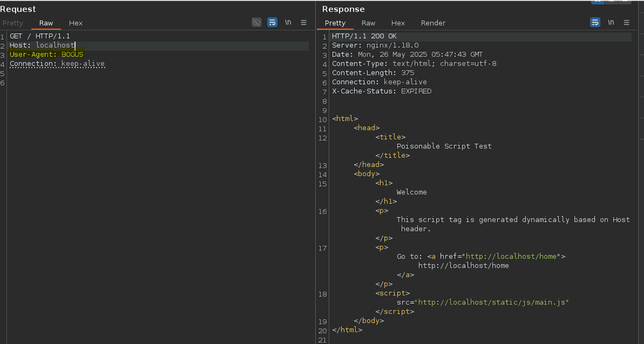Image resolution: width=644 pixels, height=344 pixels.
Task: Select the Pretty tab in the Response panel
Action: (335, 23)
